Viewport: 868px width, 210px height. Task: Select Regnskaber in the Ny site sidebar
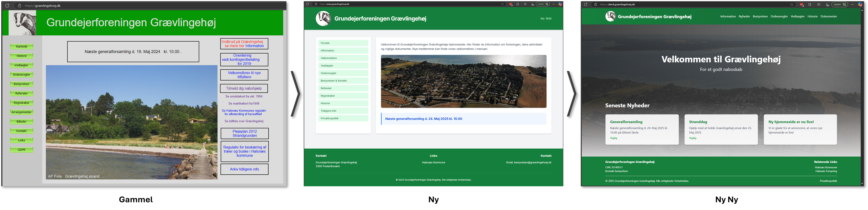click(x=343, y=96)
